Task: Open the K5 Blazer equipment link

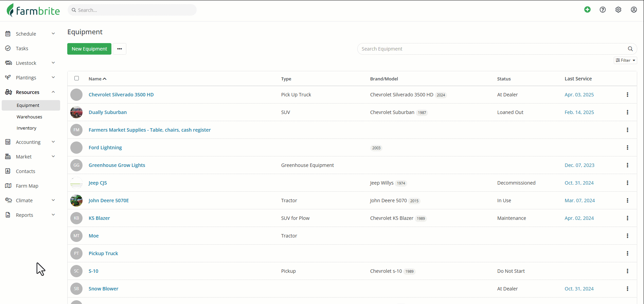Action: [x=99, y=218]
